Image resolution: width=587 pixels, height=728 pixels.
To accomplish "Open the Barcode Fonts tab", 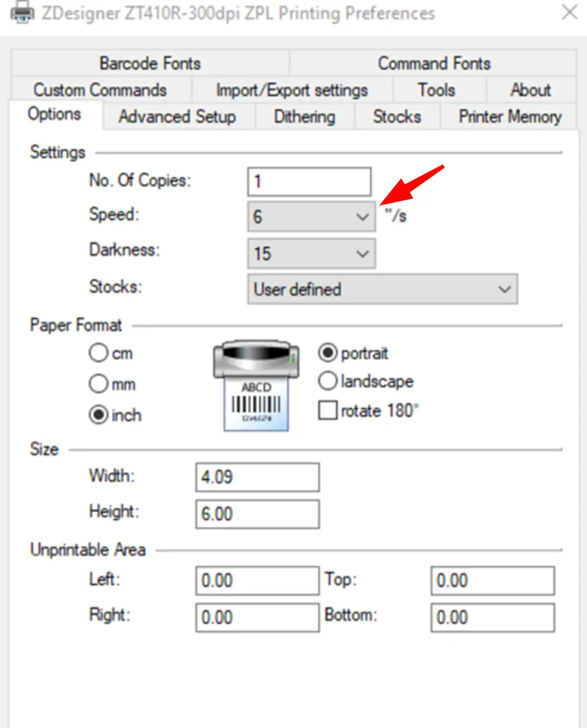I will point(150,63).
